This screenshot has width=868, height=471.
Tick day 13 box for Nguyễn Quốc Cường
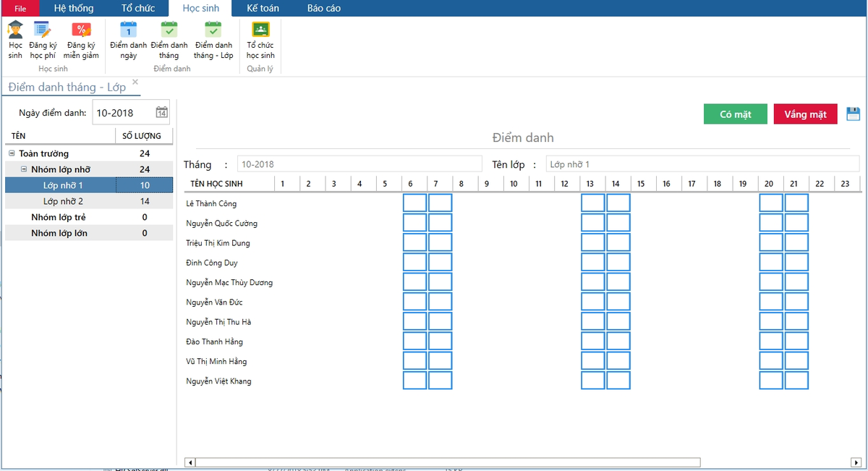point(592,223)
